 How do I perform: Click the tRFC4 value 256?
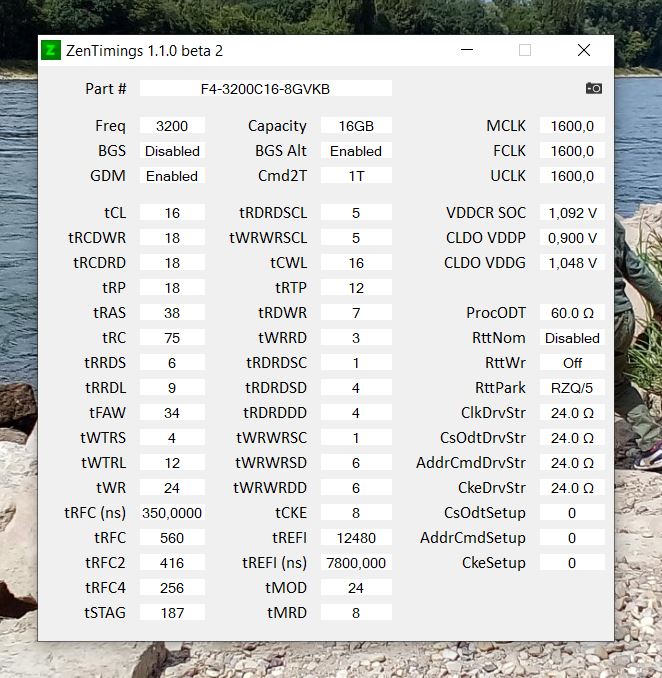point(172,588)
